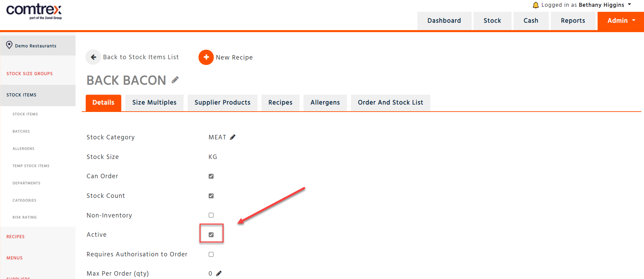Image resolution: width=644 pixels, height=279 pixels.
Task: Edit Stock Category MEAT pencil icon
Action: (x=233, y=137)
